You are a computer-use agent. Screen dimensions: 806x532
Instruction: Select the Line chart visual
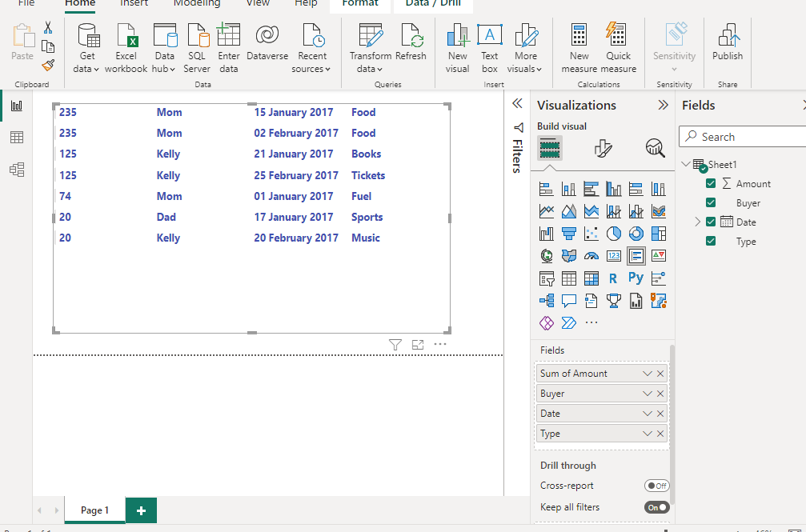click(547, 211)
